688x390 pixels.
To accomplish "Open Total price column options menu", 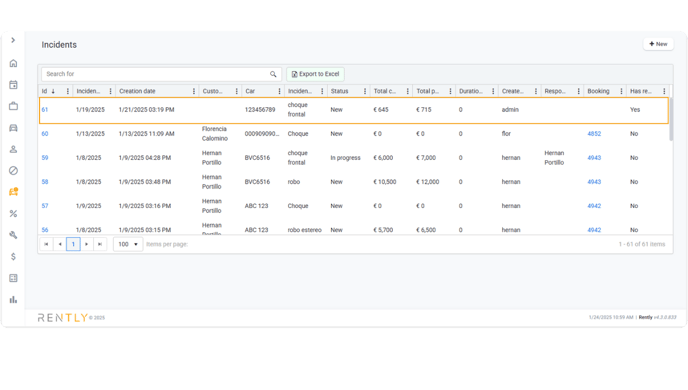I will (450, 91).
